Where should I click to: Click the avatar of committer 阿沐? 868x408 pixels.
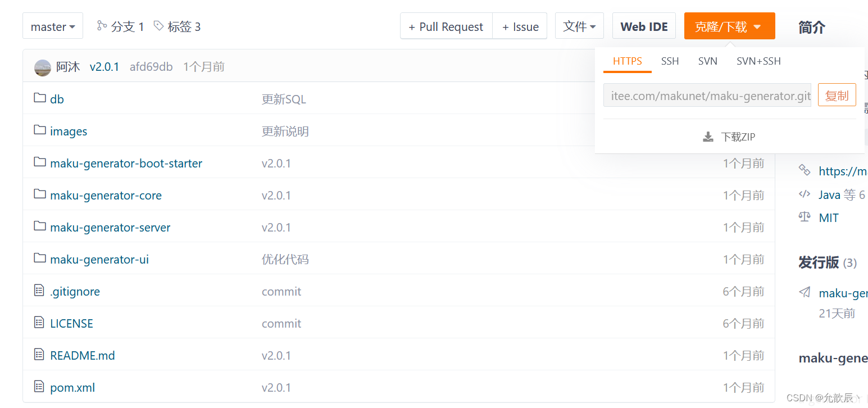[x=42, y=66]
